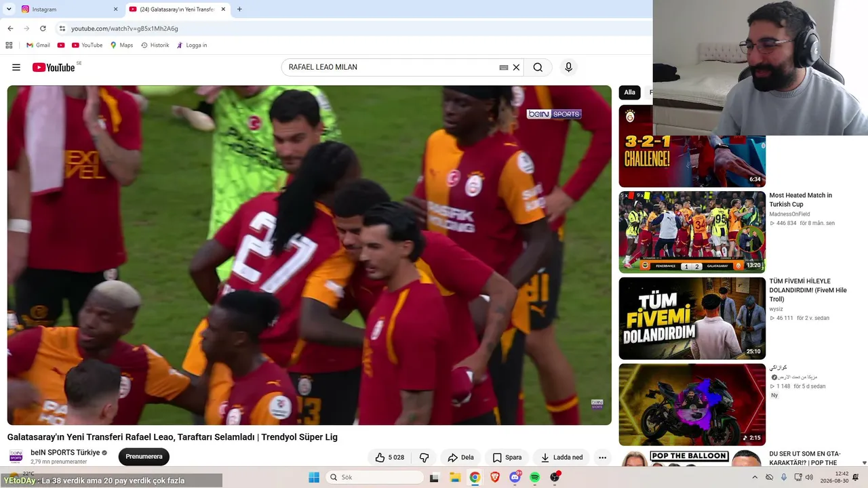Open Google Chrome from the taskbar
The width and height of the screenshot is (868, 488).
click(x=475, y=477)
